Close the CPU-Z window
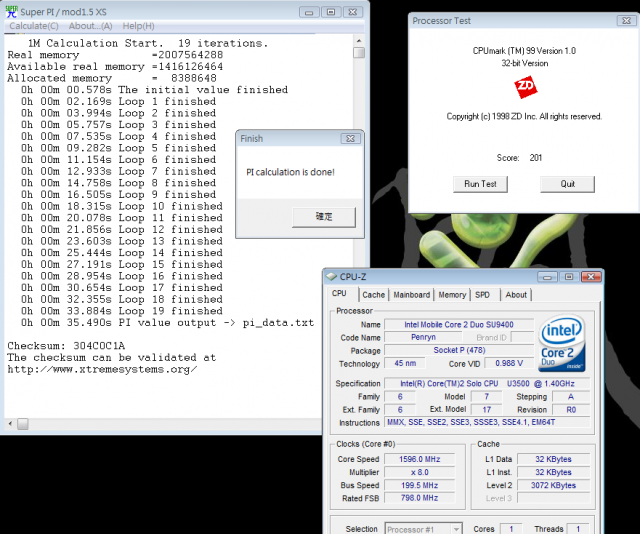This screenshot has height=534, width=640. 591,277
